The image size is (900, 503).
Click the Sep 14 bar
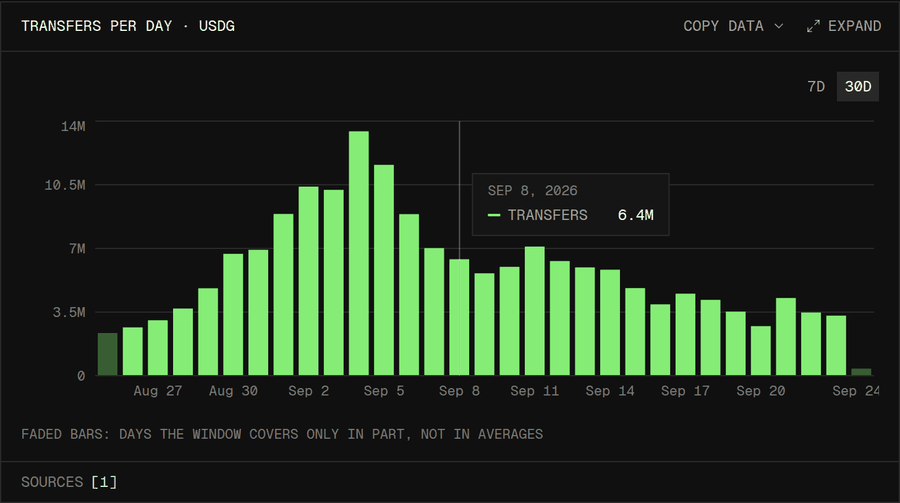[x=610, y=322]
